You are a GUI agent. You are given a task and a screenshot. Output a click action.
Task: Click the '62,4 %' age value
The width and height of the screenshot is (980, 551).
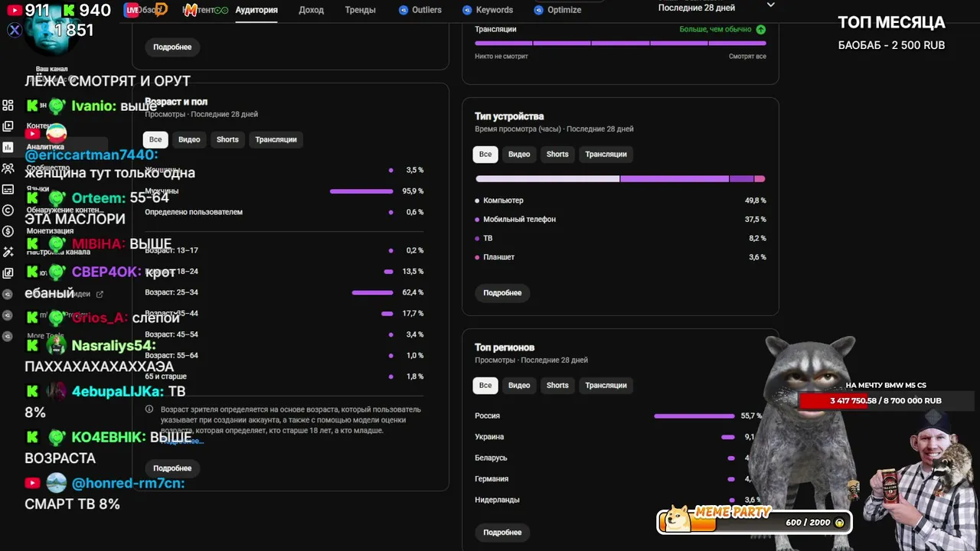tap(413, 292)
